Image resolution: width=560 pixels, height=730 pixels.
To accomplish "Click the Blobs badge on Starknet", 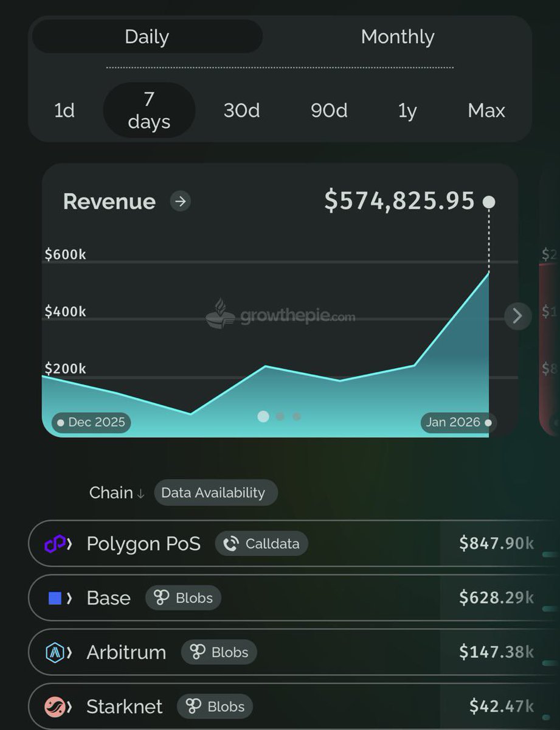I will (x=215, y=706).
